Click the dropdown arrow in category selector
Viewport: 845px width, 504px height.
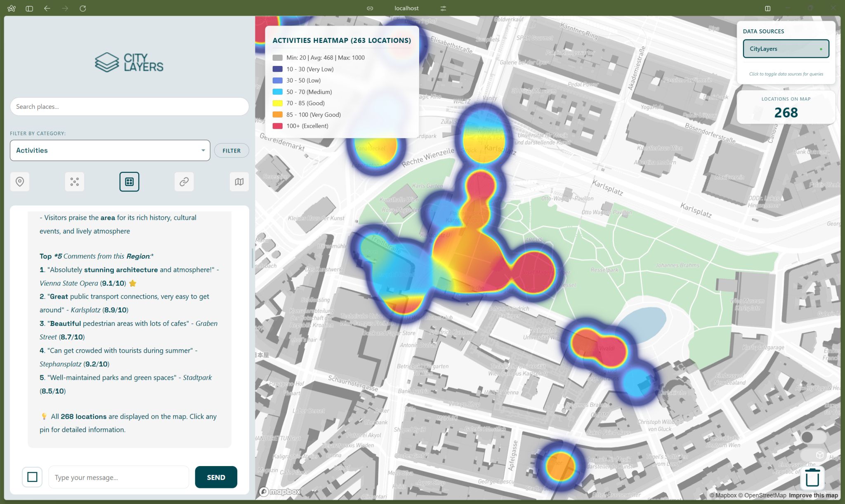[x=203, y=151]
